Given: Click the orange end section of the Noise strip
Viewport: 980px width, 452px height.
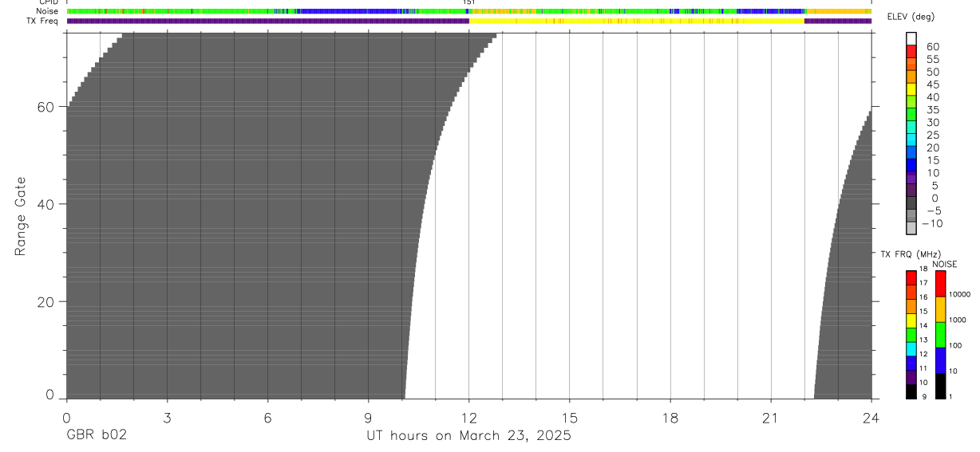Looking at the screenshot, I should [x=838, y=11].
